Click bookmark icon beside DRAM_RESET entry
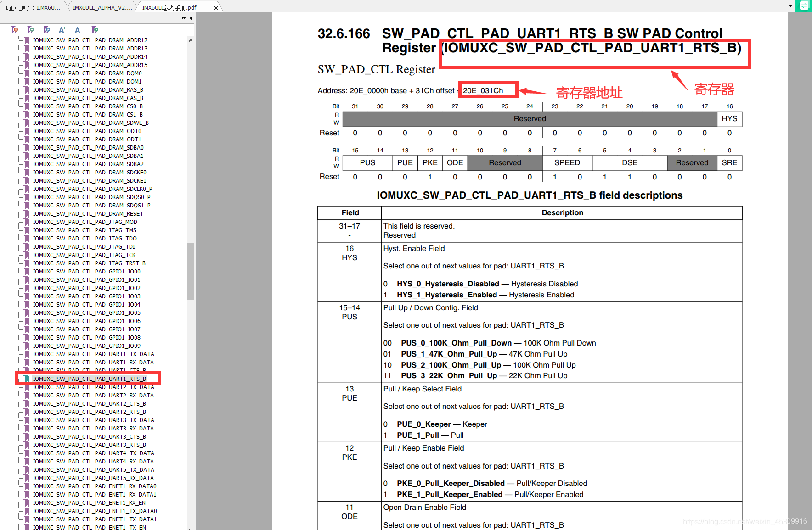The image size is (812, 530). click(27, 214)
